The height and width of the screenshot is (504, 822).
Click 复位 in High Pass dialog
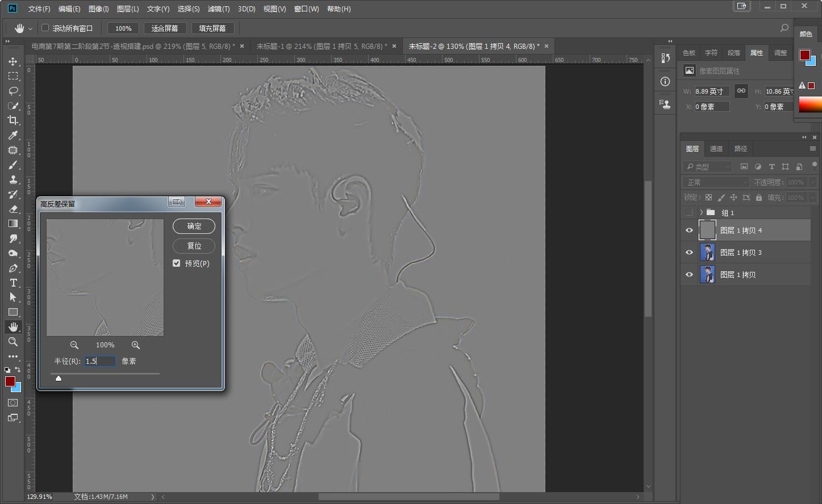(x=194, y=246)
